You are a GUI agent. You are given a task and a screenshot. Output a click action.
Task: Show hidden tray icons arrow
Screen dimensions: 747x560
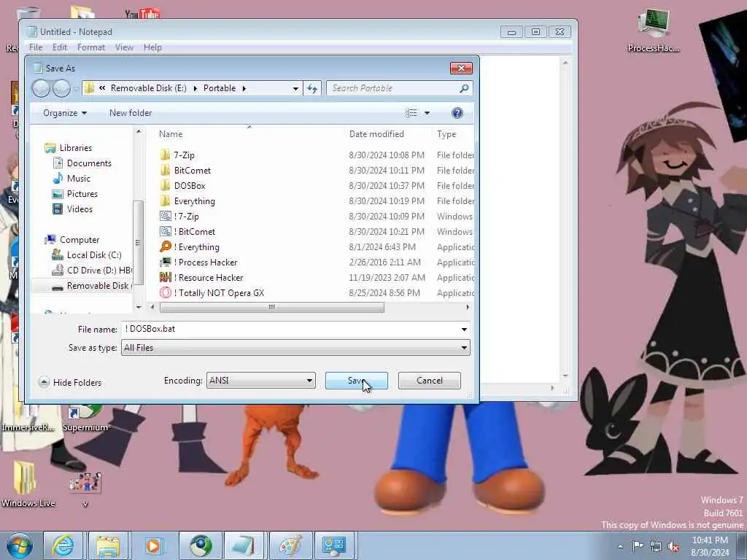(620, 546)
